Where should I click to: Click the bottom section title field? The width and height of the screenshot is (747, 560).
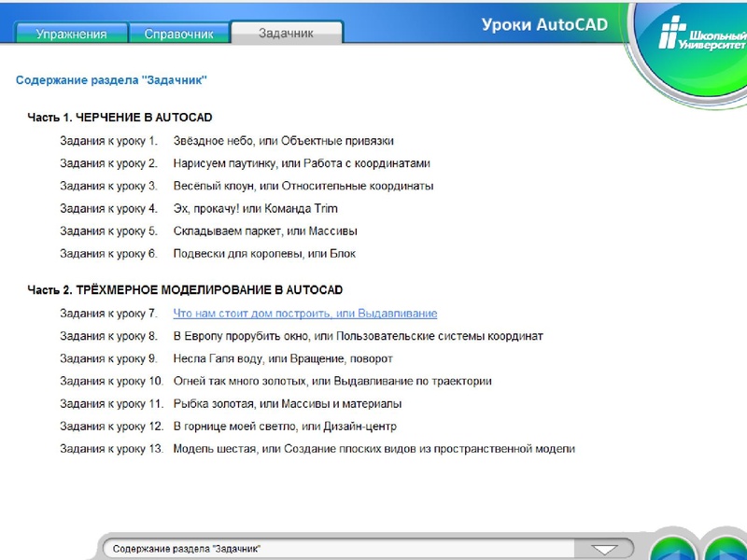pyautogui.click(x=345, y=549)
